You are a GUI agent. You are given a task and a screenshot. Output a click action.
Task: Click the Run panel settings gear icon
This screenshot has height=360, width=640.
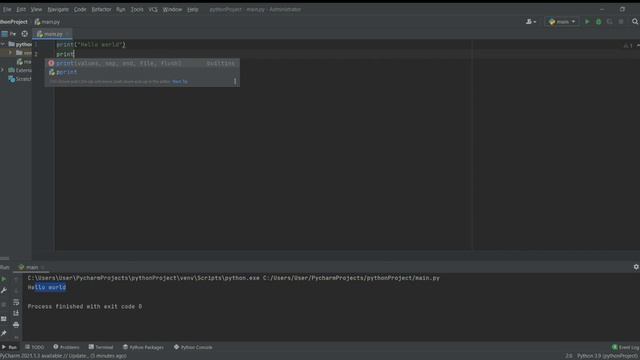point(636,267)
